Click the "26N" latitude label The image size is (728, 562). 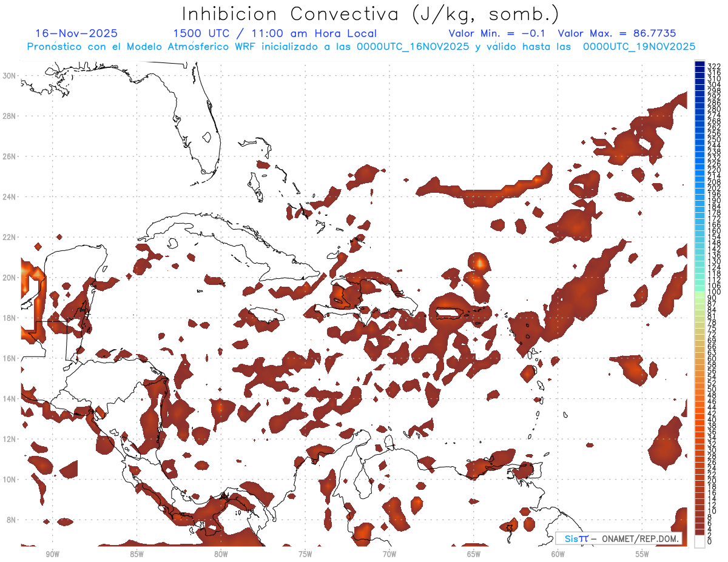10,156
